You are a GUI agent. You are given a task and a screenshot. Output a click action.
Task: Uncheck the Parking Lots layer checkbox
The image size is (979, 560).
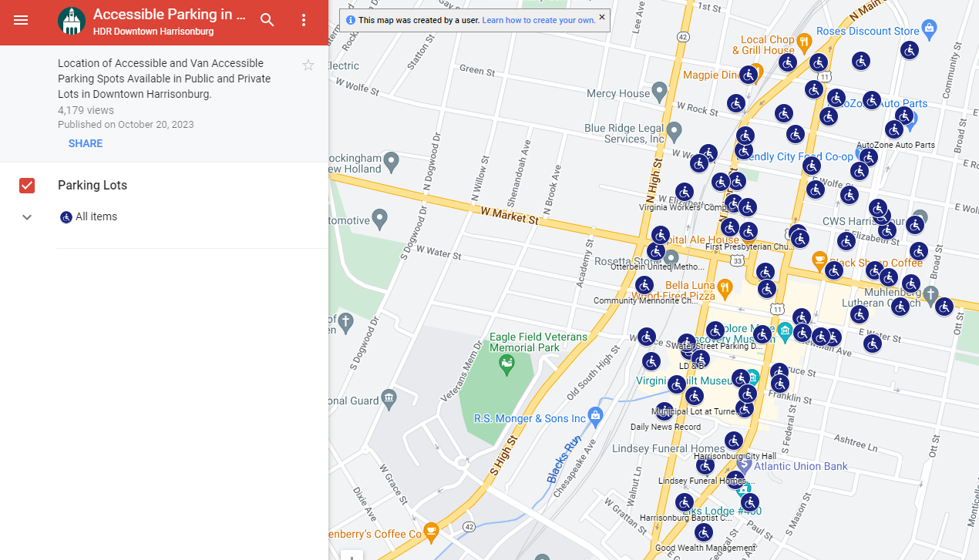(27, 186)
